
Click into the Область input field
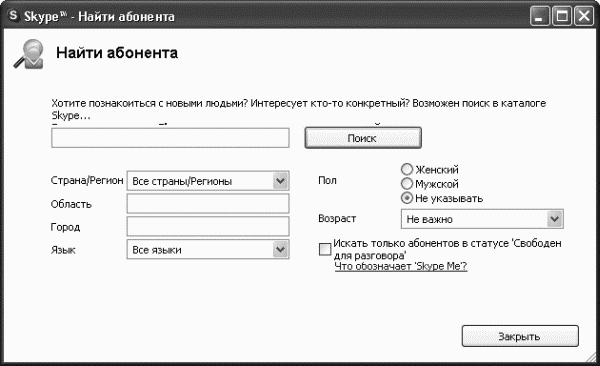208,204
